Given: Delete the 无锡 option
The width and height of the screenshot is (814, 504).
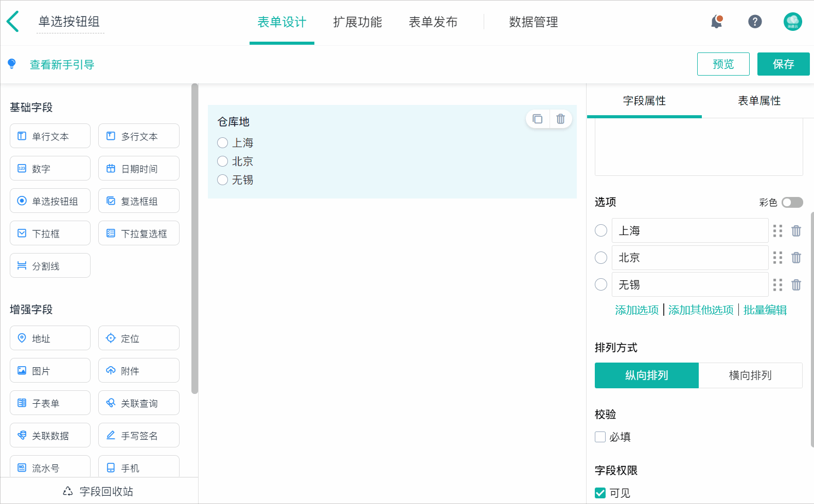Looking at the screenshot, I should [796, 285].
